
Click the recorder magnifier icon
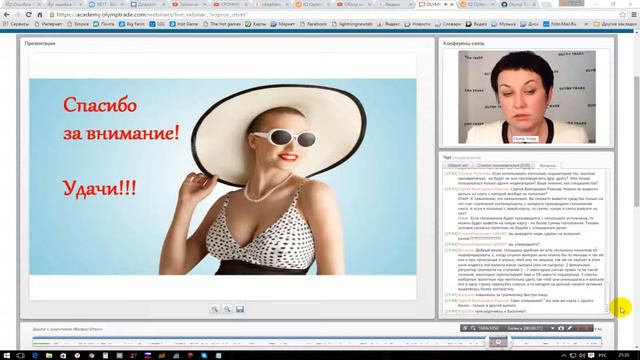pos(473,328)
